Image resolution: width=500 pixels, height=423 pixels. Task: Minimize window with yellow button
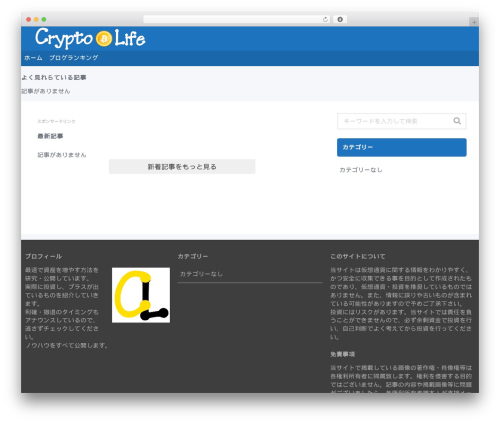coord(36,20)
